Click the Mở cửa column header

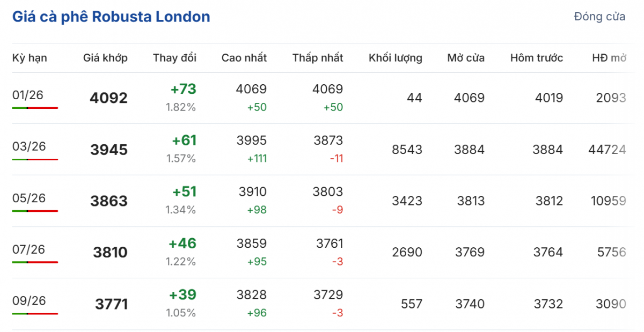[x=466, y=58]
